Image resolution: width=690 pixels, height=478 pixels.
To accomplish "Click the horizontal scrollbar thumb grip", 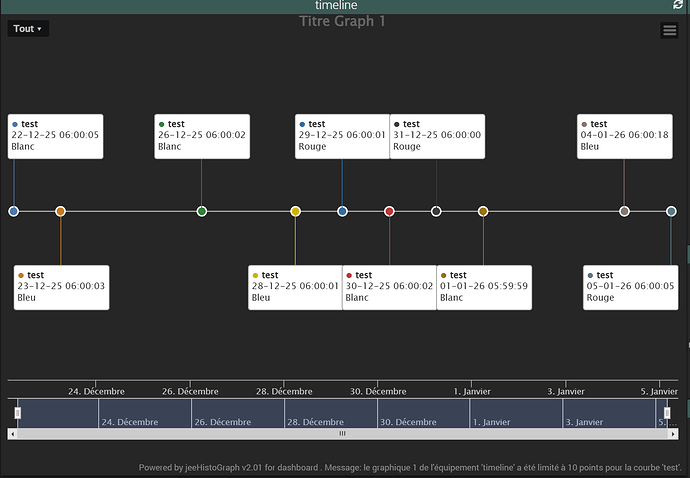I will (x=342, y=434).
